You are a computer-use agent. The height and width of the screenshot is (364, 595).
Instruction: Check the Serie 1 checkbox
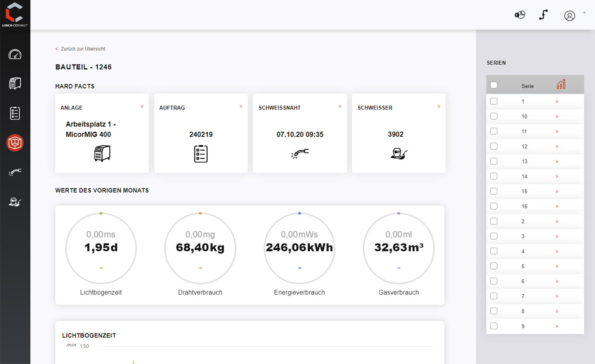click(x=494, y=101)
